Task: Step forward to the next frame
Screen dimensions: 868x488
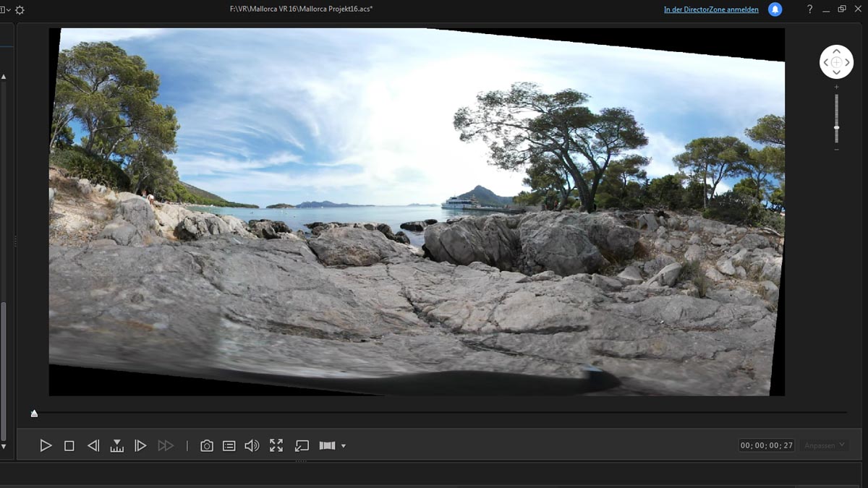Action: (141, 446)
